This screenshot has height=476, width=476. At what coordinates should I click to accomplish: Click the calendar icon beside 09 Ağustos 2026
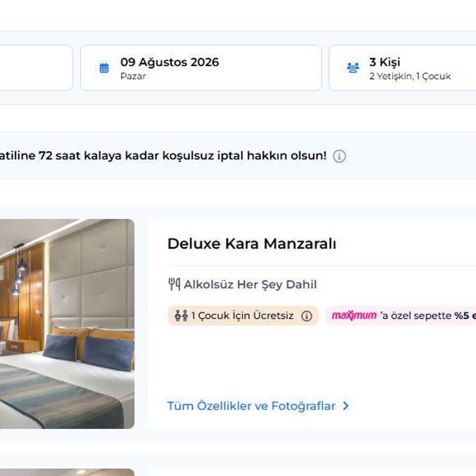[104, 68]
